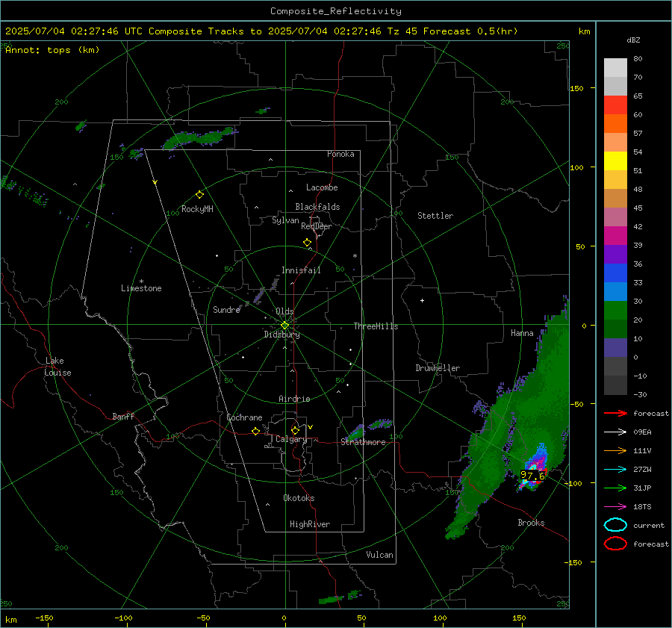This screenshot has height=628, width=672.
Task: Click the Innisfail city label
Action: pyautogui.click(x=301, y=270)
